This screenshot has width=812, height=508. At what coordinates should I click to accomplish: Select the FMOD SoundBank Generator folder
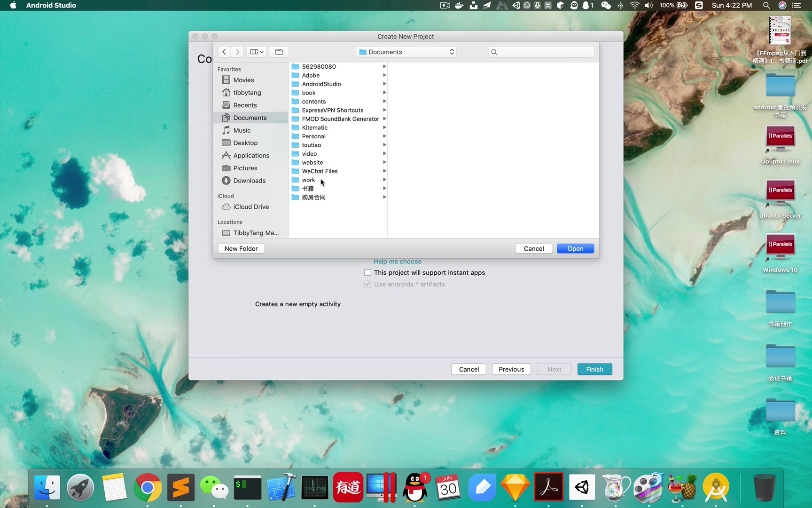pyautogui.click(x=338, y=119)
